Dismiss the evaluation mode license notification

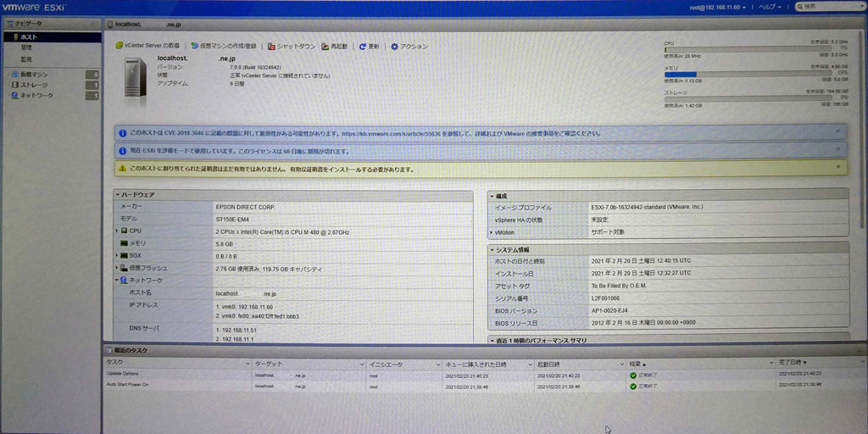point(838,148)
